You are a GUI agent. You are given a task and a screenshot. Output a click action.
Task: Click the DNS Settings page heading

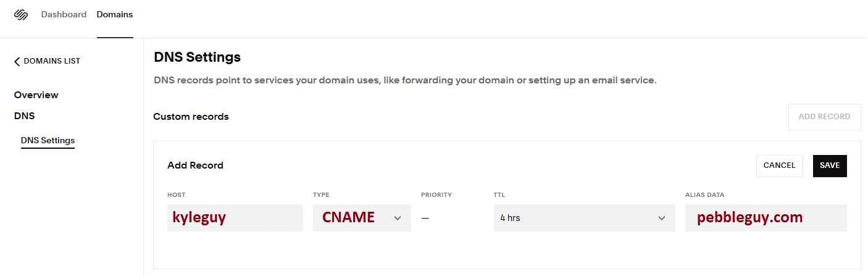197,57
